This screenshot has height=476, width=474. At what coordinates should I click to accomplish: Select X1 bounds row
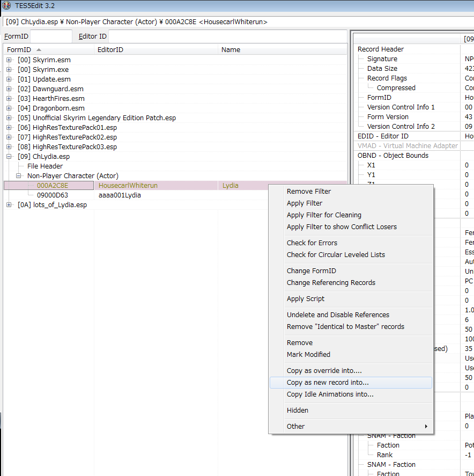406,165
